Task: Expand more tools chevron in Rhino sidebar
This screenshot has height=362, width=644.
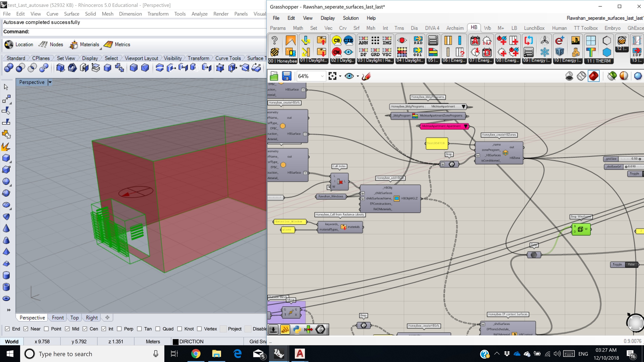Action: point(9,310)
